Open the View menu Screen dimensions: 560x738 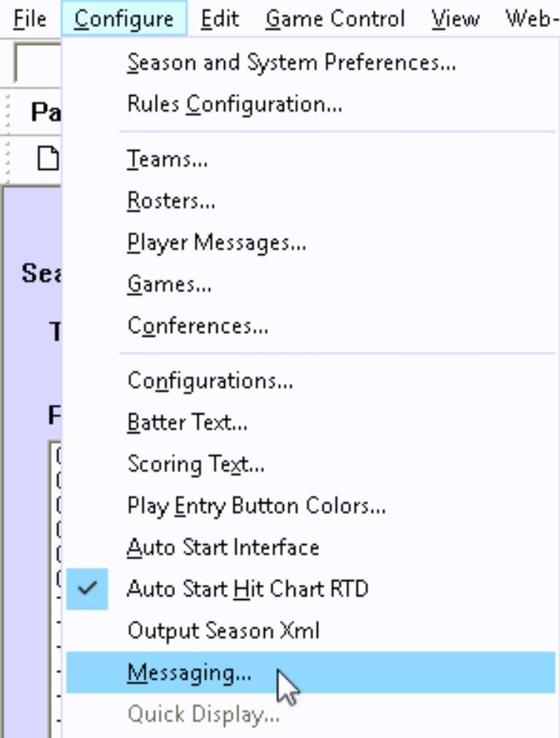click(454, 19)
